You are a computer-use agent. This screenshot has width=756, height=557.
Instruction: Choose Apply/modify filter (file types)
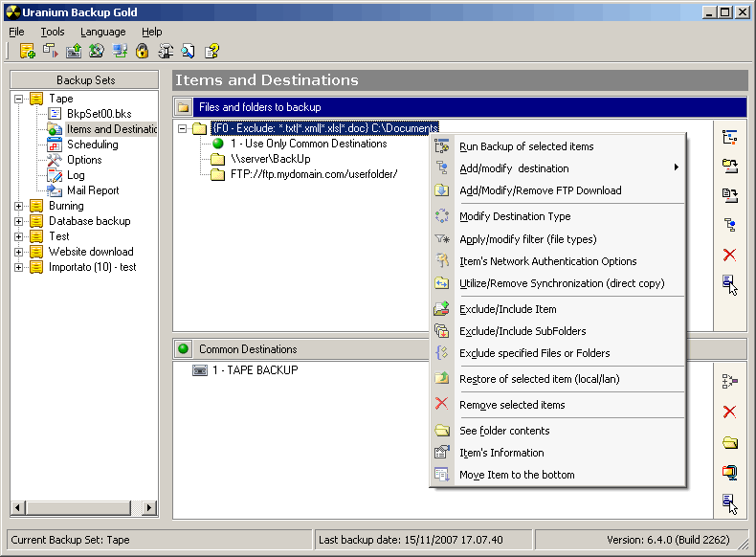[x=558, y=239]
